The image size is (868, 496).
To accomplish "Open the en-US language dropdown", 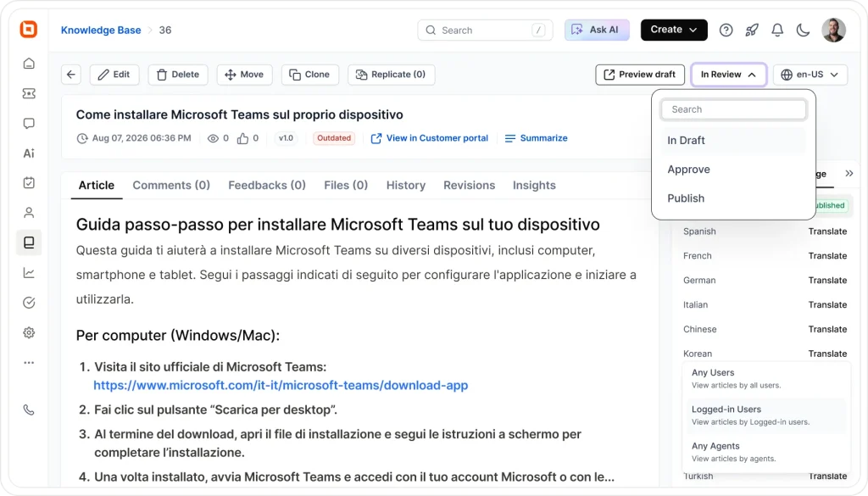I will click(810, 74).
